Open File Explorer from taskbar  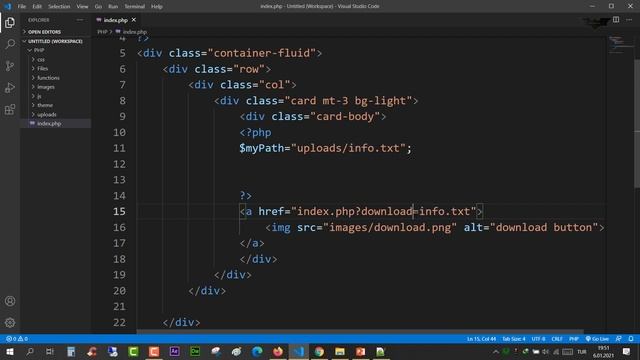(340, 351)
